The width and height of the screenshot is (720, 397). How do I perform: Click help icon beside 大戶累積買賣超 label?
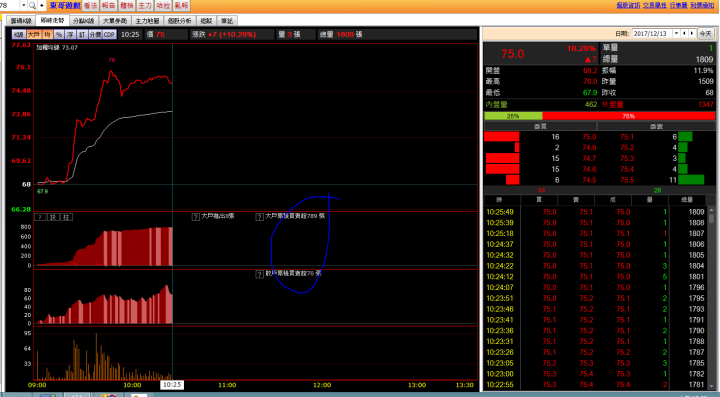pos(259,217)
